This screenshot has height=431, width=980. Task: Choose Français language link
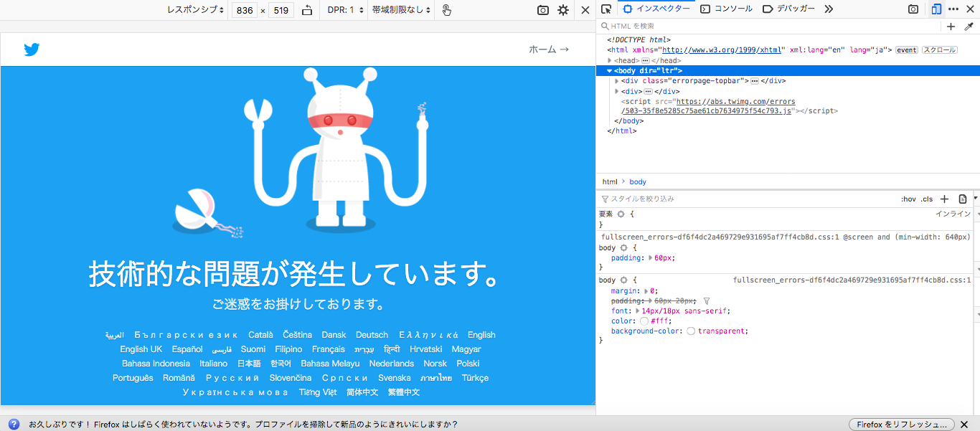point(329,349)
